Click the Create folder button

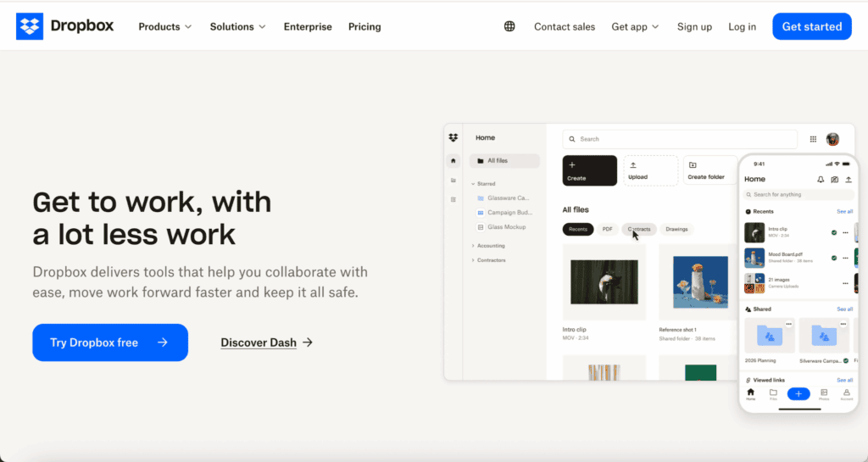point(711,170)
